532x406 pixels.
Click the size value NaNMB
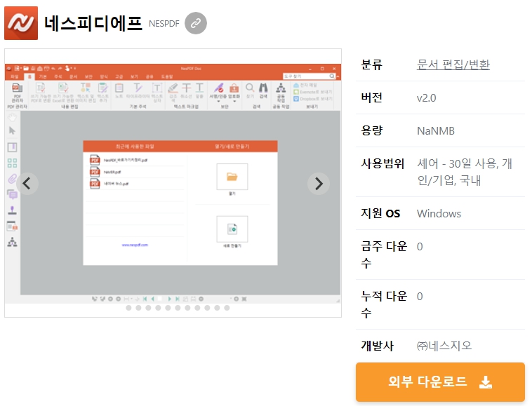coord(436,131)
